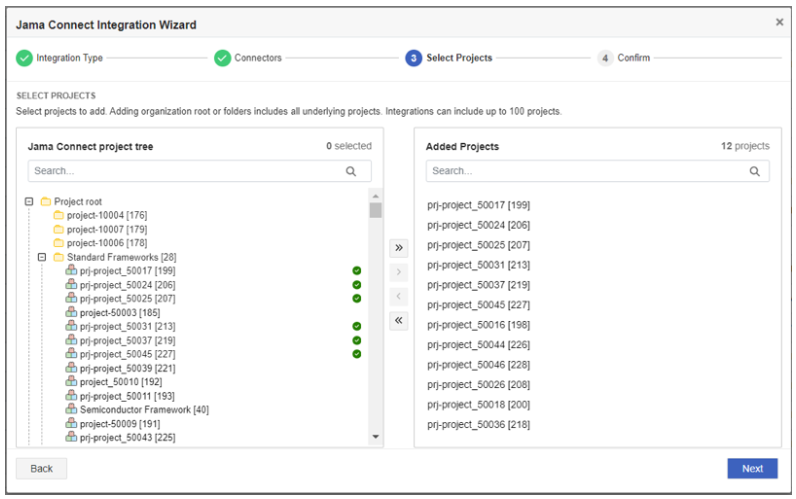Screen dimensions: 796x499
Task: Click search magnifier in project tree panel
Action: tap(351, 171)
